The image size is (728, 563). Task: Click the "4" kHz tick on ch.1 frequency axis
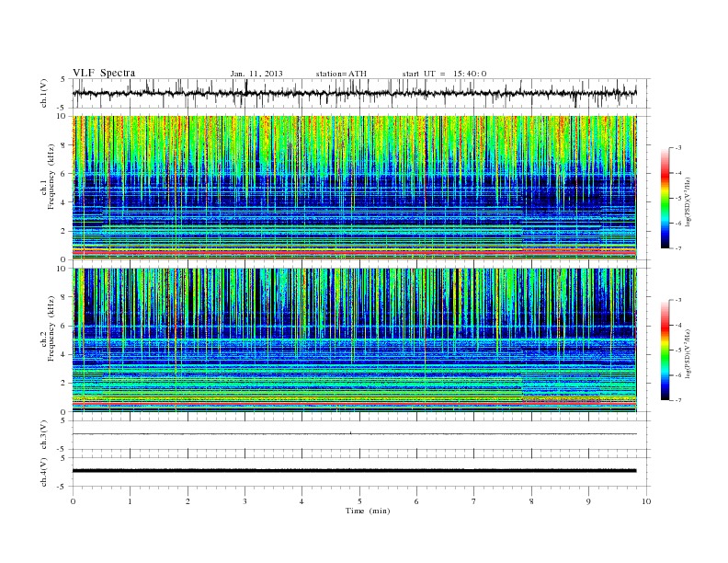coord(63,202)
